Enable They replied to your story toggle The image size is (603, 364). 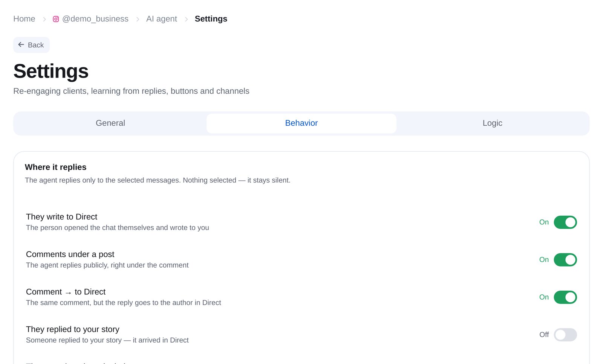click(x=565, y=335)
